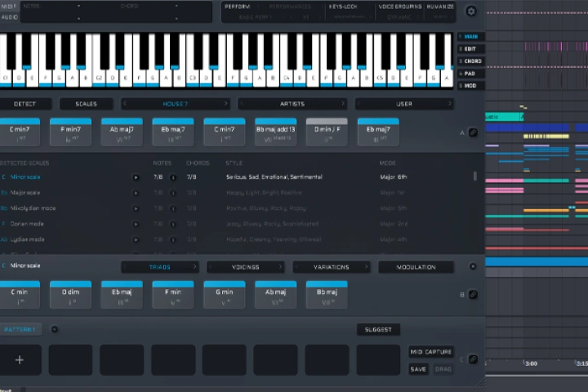The width and height of the screenshot is (588, 392).
Task: Open the SCALES tab
Action: coord(87,104)
